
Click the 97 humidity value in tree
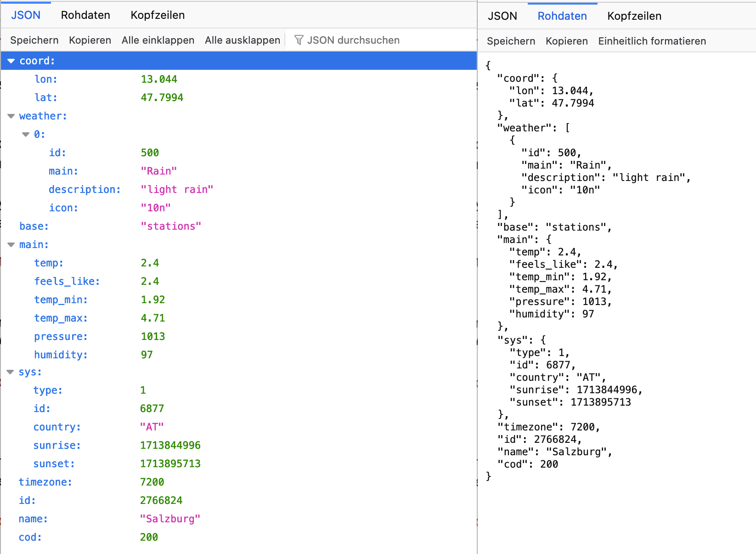click(x=147, y=355)
